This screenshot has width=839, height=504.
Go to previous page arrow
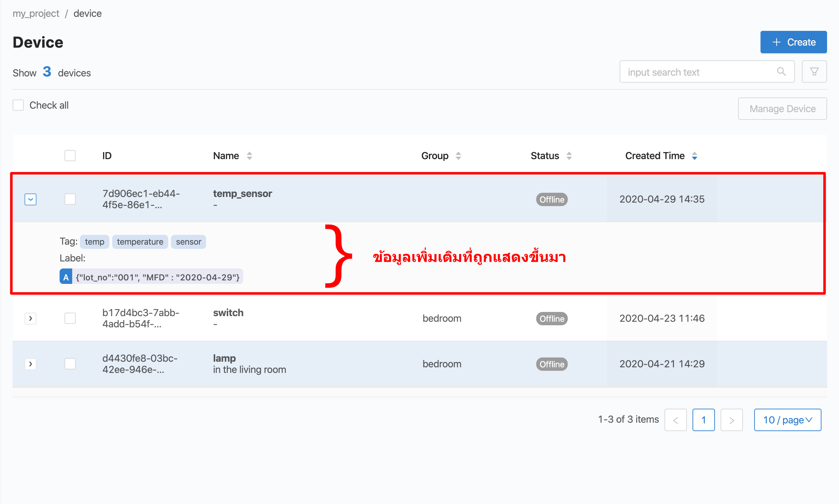(x=675, y=420)
